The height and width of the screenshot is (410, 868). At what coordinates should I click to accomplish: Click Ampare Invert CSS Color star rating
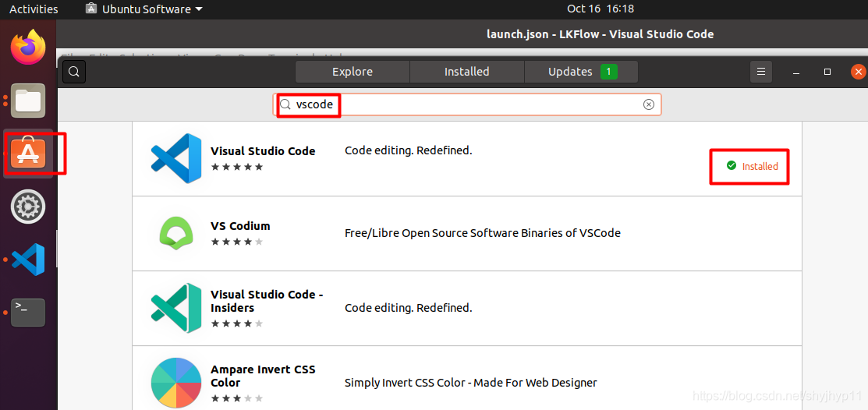coord(237,398)
